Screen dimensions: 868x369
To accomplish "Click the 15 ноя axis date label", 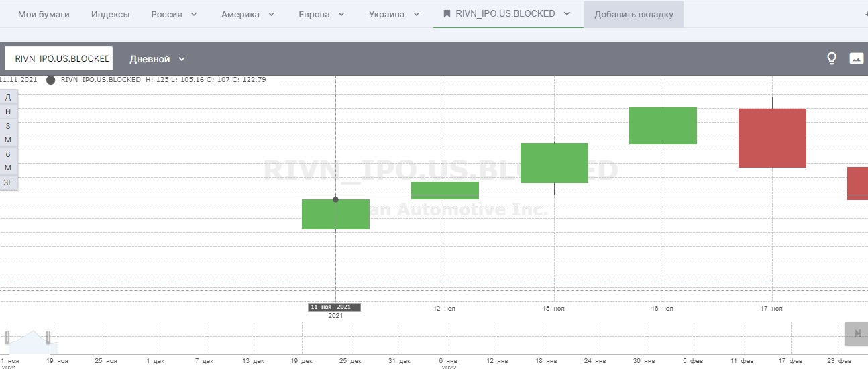I will 554,309.
